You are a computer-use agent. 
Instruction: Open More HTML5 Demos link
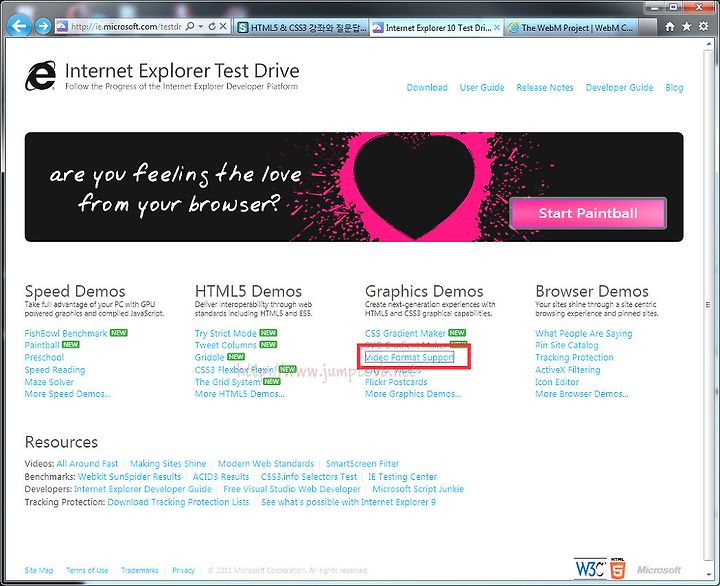tap(239, 394)
